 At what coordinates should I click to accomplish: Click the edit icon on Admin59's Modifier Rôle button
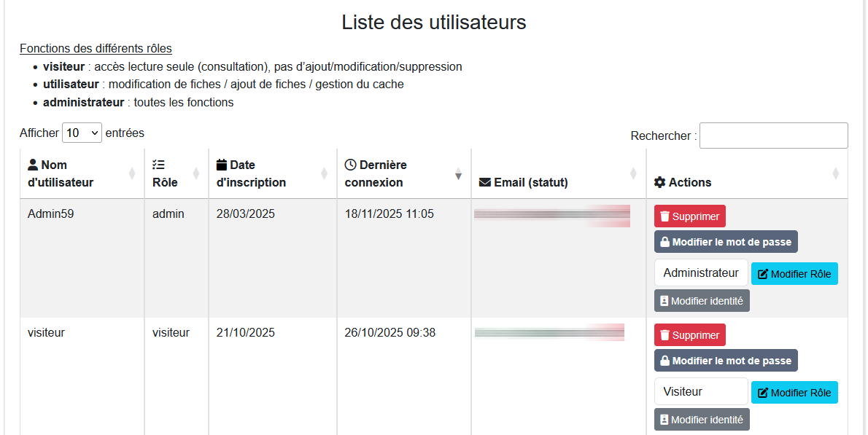(764, 273)
